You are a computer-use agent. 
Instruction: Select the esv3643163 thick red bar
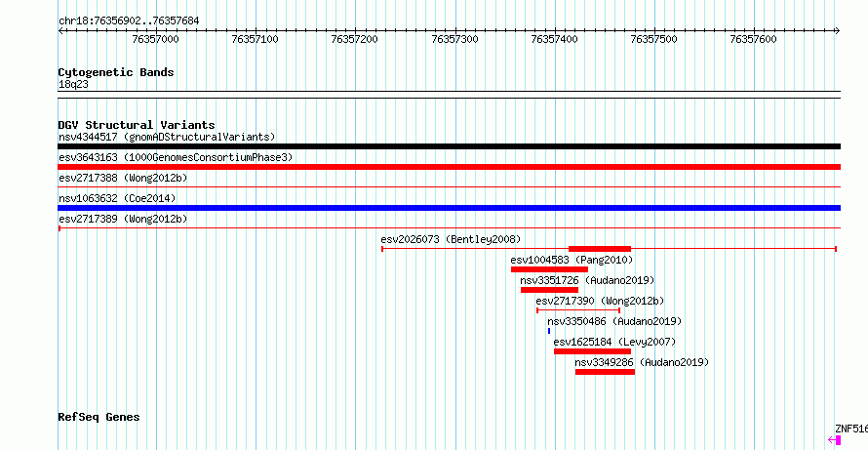click(x=449, y=167)
